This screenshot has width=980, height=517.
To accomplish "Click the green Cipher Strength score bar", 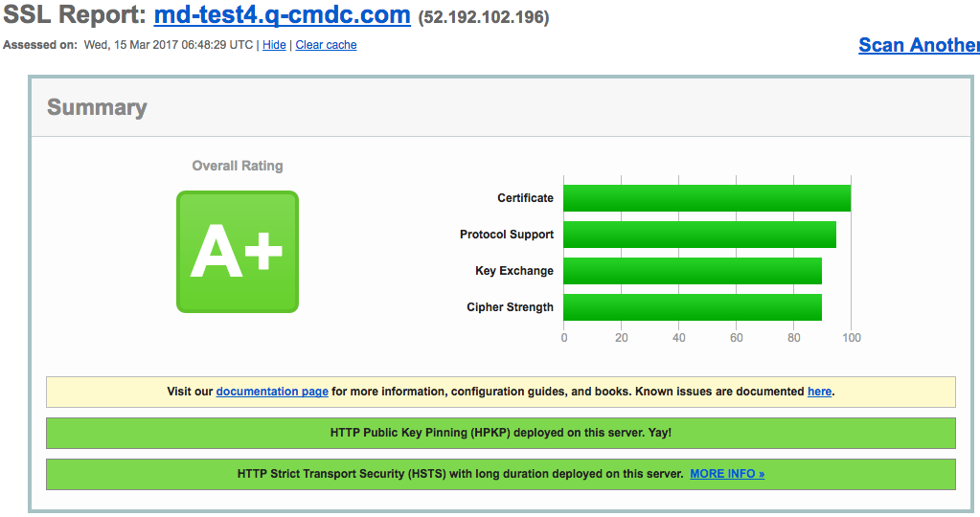I will pos(692,307).
